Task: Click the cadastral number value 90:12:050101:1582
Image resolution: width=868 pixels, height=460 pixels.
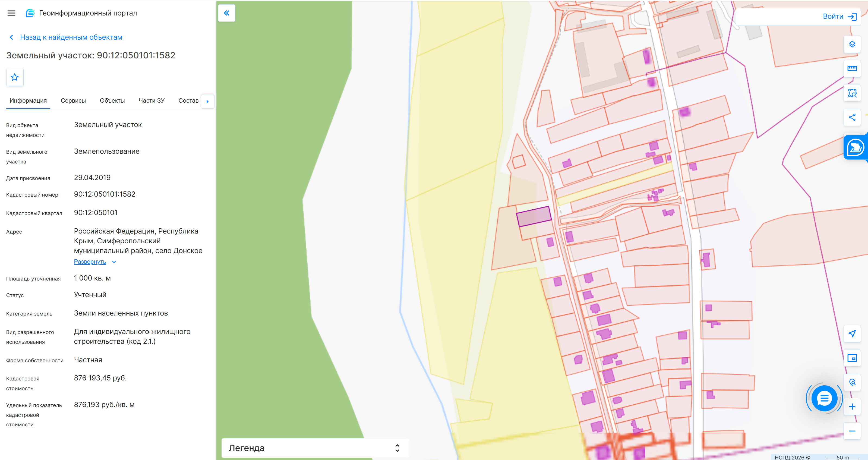Action: point(105,194)
